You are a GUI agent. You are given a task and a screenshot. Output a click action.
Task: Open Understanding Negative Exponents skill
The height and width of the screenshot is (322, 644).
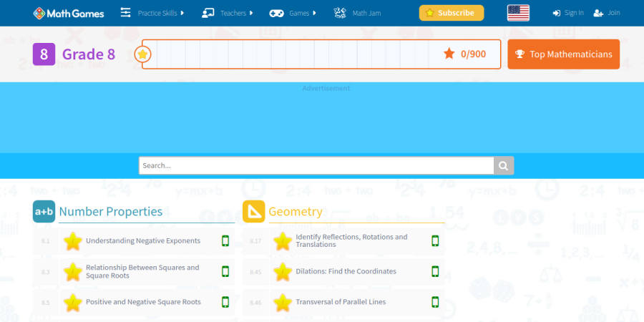tap(143, 240)
